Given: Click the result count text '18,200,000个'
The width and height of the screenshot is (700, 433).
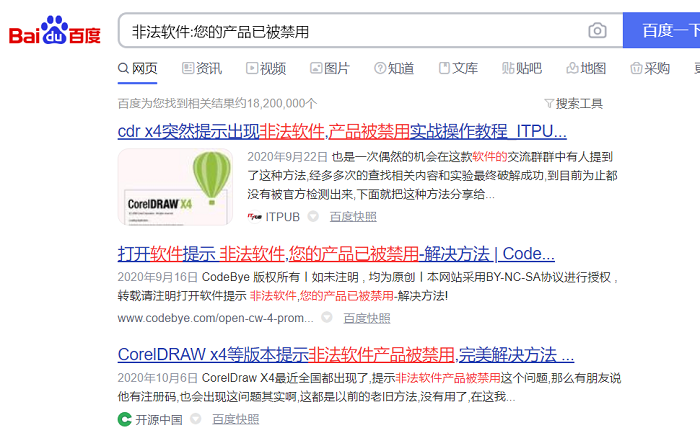Looking at the screenshot, I should pyautogui.click(x=282, y=104).
